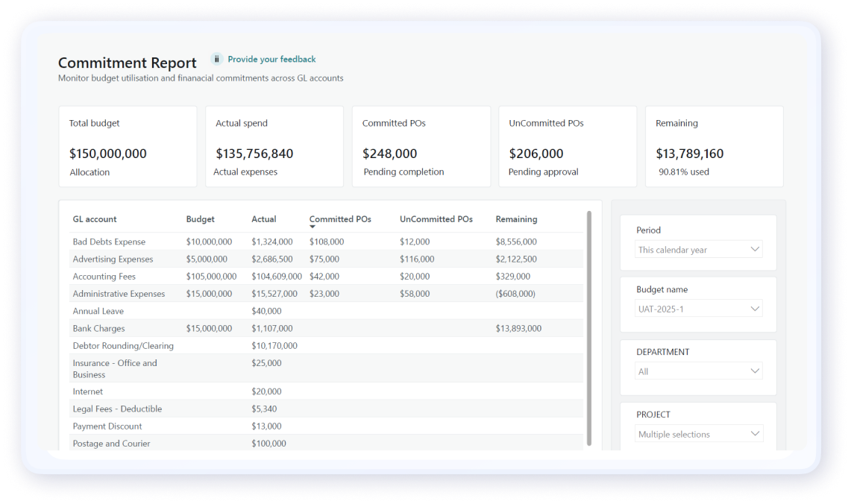Click the Committed POs summary card
Image resolution: width=851 pixels, height=504 pixels.
421,146
